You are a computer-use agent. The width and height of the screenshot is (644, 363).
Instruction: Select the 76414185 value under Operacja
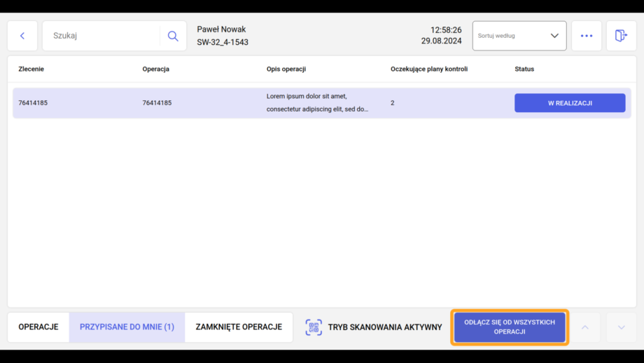click(x=157, y=103)
